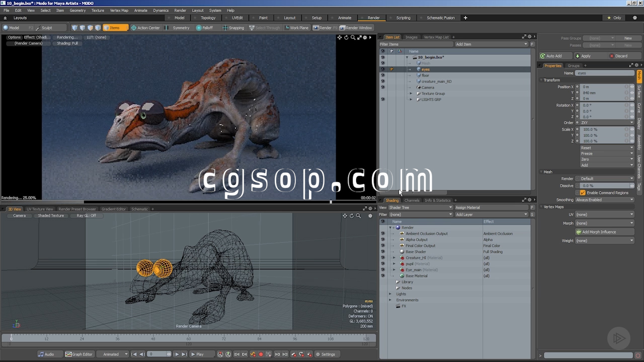Open the Falloff options
This screenshot has width=644, height=362.
click(x=204, y=28)
